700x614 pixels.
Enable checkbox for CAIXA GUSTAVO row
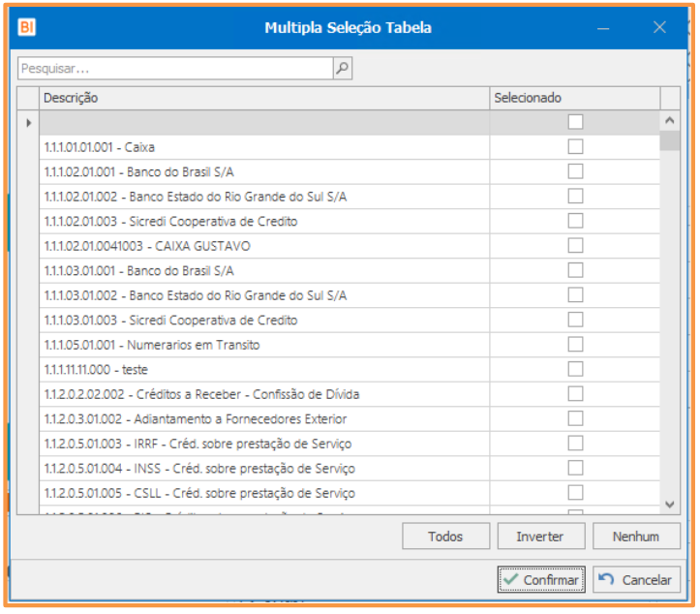point(575,245)
